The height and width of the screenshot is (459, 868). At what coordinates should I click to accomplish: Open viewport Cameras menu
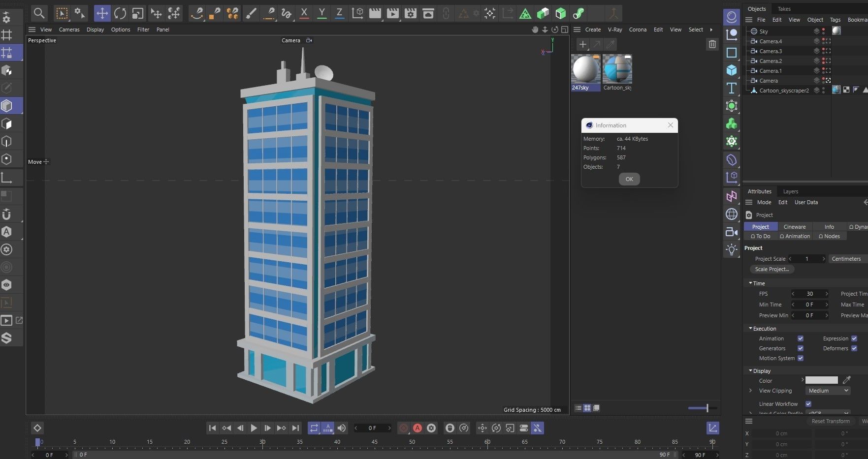pyautogui.click(x=69, y=30)
